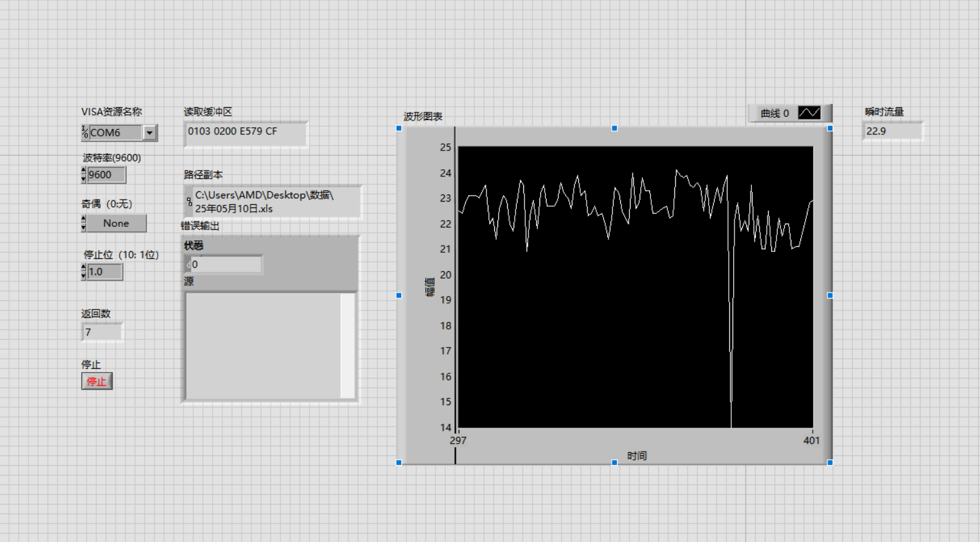Increment the 奇偶 parity selection
980x542 pixels.
[83, 219]
